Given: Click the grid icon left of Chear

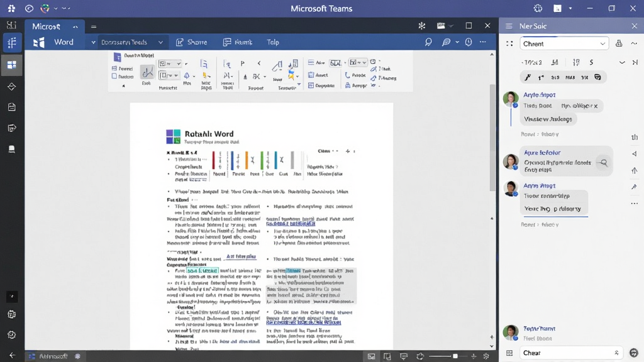Looking at the screenshot, I should tap(509, 353).
